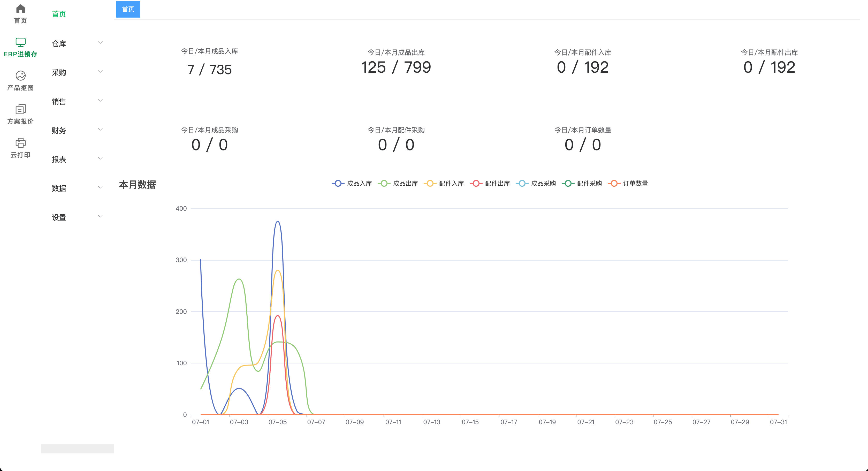Expand the 采购 menu chevron

point(100,72)
